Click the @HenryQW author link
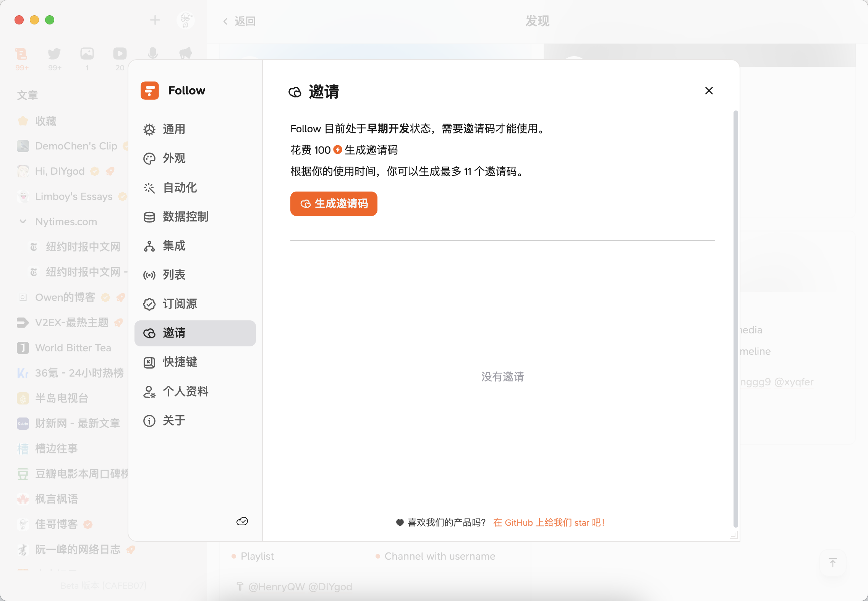The width and height of the screenshot is (868, 601). (277, 587)
